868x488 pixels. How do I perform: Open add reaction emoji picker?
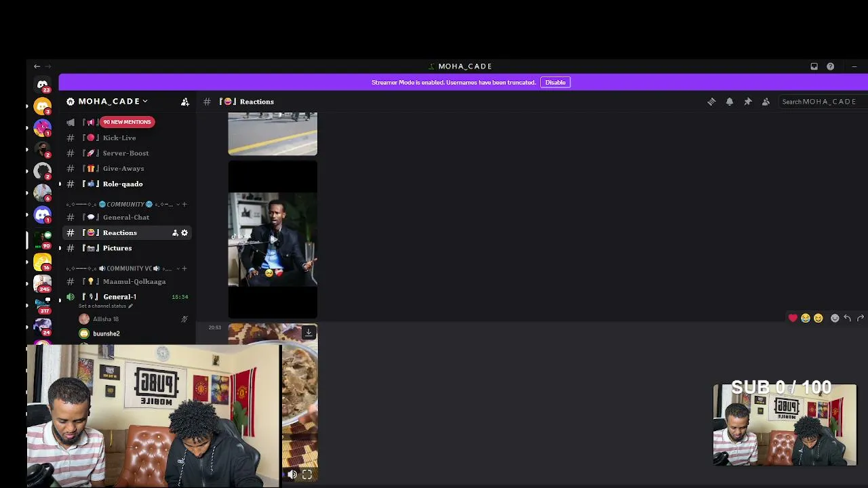tap(835, 318)
